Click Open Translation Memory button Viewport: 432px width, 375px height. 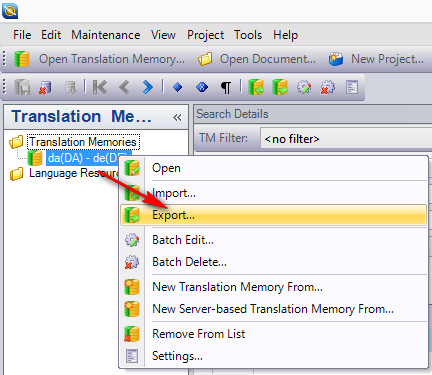point(99,59)
